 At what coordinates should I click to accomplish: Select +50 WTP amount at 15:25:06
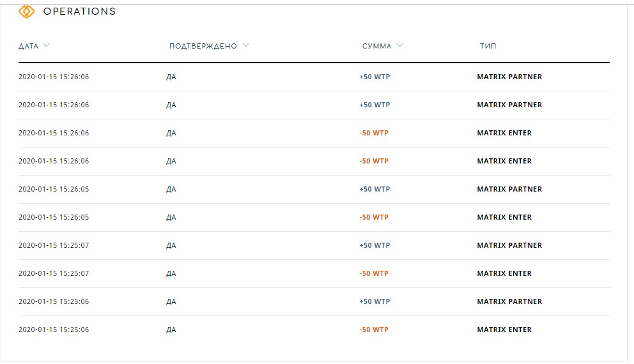pos(375,301)
